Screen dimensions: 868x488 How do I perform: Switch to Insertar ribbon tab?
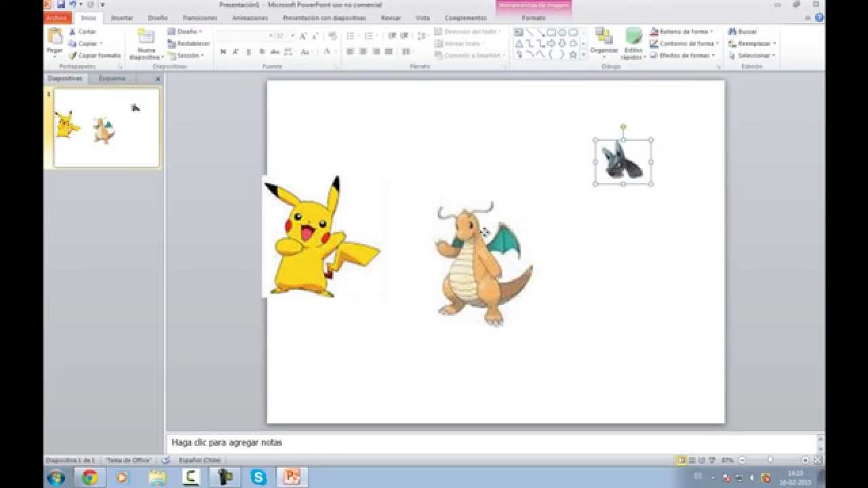point(122,18)
